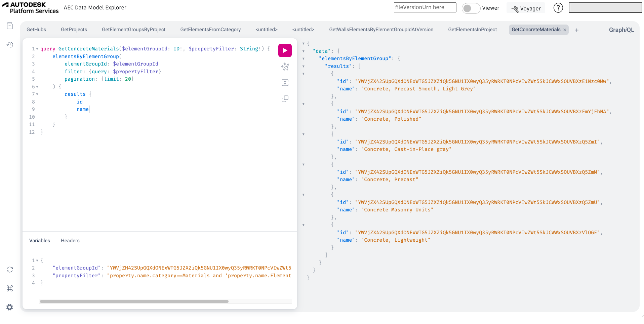Open the Headers editor section
This screenshot has width=644, height=324.
(70, 241)
